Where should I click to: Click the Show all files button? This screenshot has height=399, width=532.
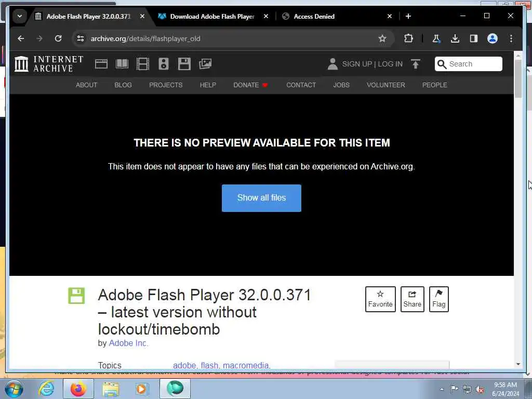pos(262,198)
